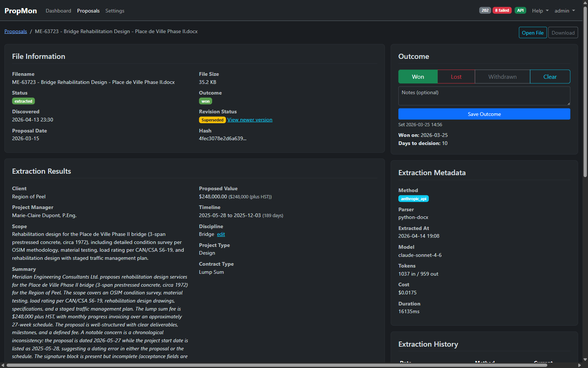
Task: Open the Settings page
Action: click(115, 11)
